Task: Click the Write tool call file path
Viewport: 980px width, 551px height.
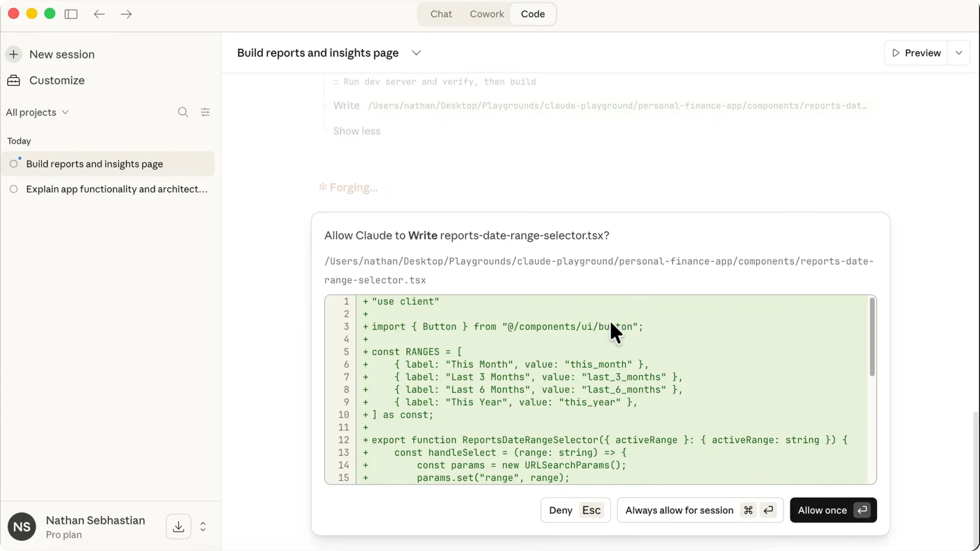Action: tap(617, 106)
